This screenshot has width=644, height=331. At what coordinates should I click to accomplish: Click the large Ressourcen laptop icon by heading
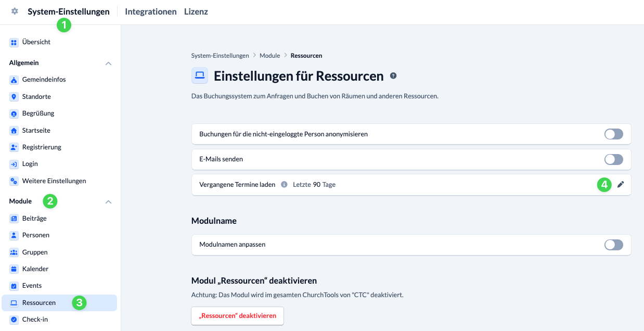200,76
